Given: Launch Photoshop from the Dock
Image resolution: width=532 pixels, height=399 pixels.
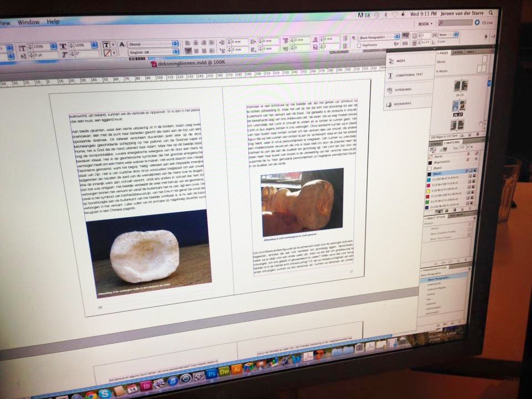Looking at the screenshot, I should point(211,373).
